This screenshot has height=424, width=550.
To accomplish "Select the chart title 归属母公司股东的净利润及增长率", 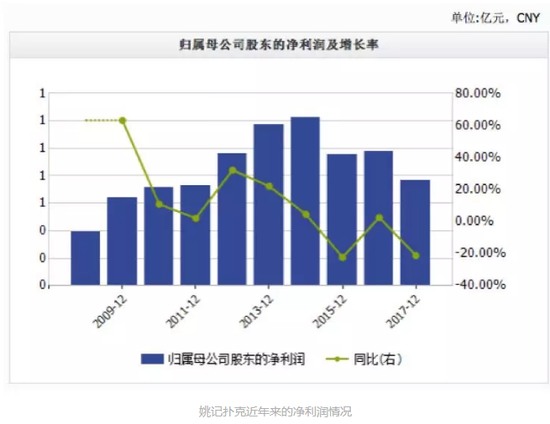I will 279,45.
